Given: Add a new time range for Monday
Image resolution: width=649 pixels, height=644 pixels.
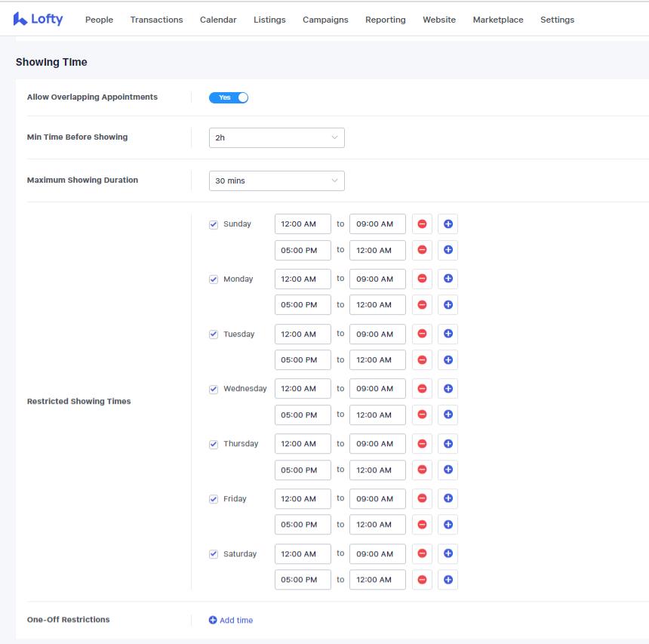Looking at the screenshot, I should (446, 279).
